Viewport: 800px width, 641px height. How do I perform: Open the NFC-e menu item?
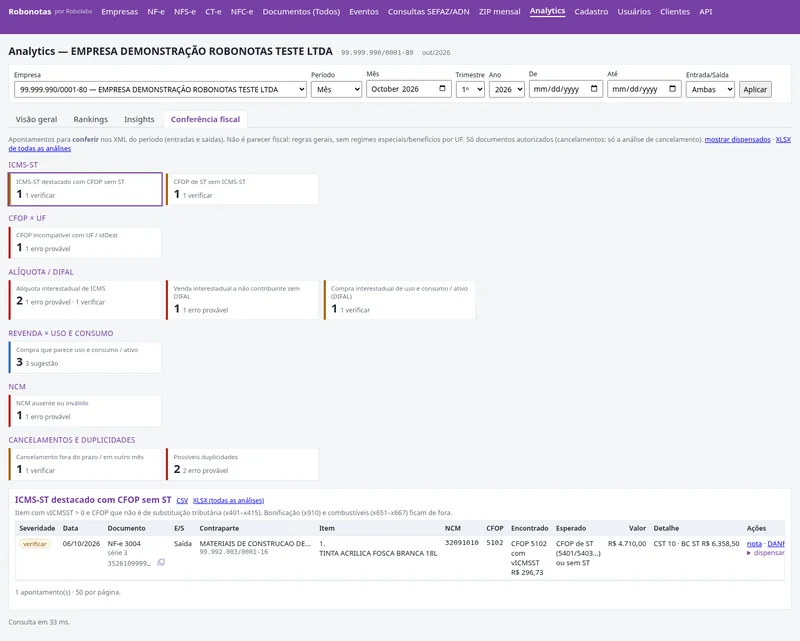[242, 12]
